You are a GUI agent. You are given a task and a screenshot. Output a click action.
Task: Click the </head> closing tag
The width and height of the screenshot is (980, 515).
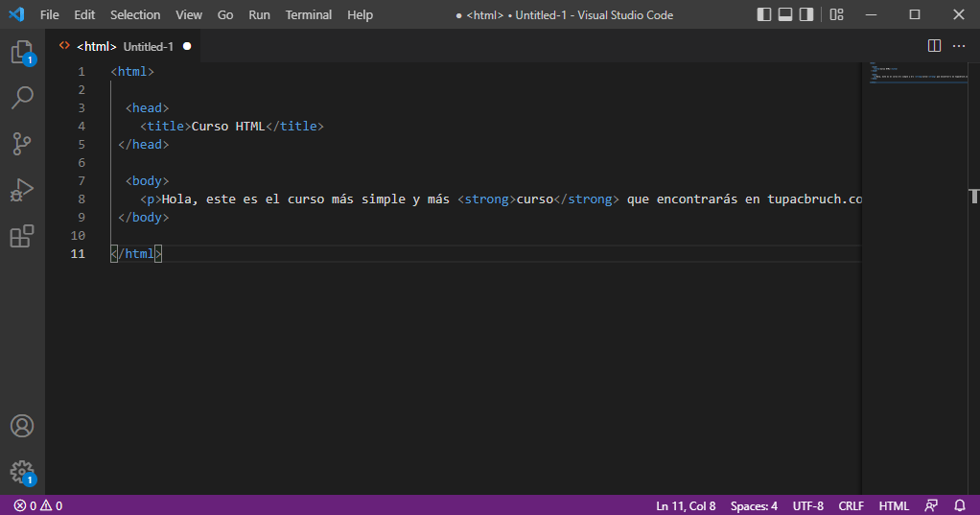[x=144, y=145]
